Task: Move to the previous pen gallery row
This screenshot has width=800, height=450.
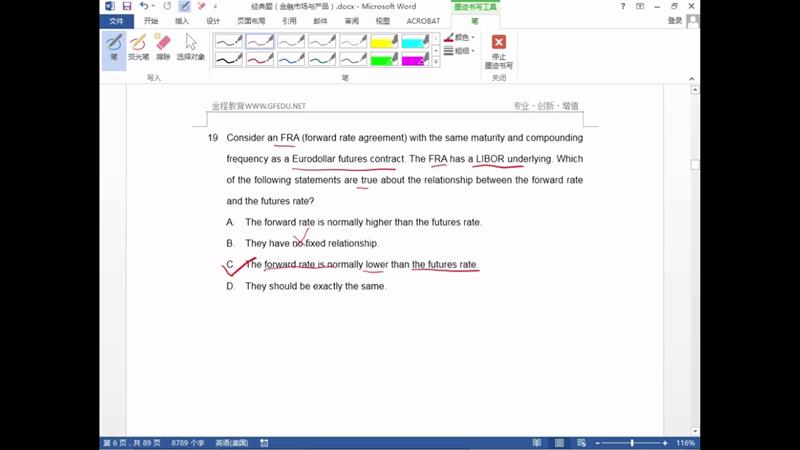Action: point(436,38)
